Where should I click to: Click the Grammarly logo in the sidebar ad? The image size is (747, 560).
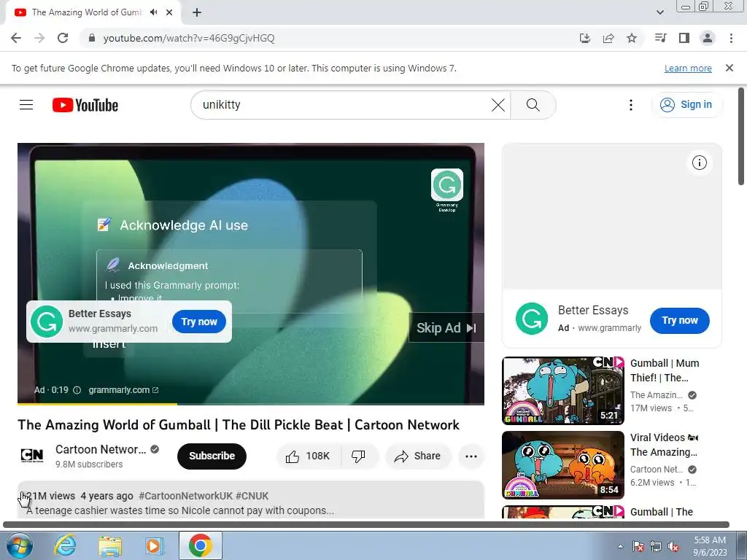tap(532, 319)
